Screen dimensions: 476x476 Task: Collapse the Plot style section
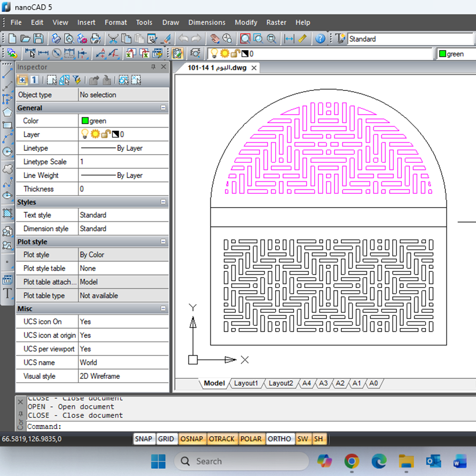(163, 242)
